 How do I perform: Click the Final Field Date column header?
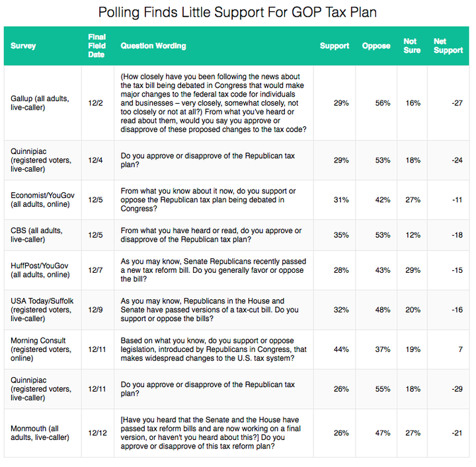pyautogui.click(x=97, y=46)
